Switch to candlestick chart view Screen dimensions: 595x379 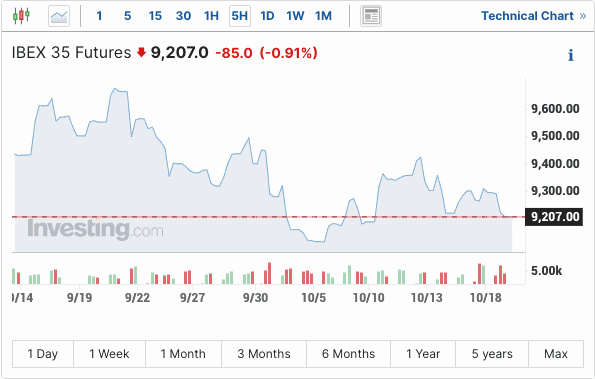[x=21, y=16]
